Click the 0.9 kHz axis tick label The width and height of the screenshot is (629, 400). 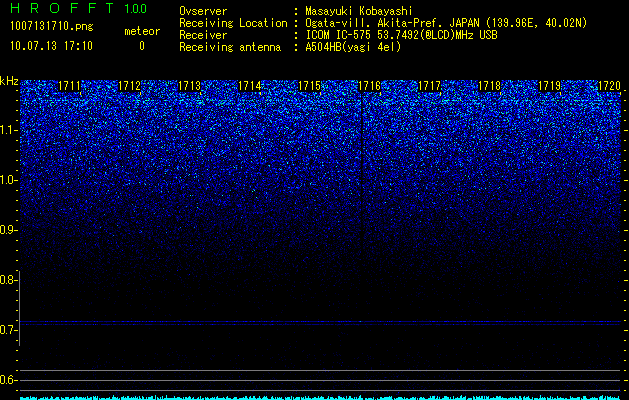pyautogui.click(x=8, y=230)
